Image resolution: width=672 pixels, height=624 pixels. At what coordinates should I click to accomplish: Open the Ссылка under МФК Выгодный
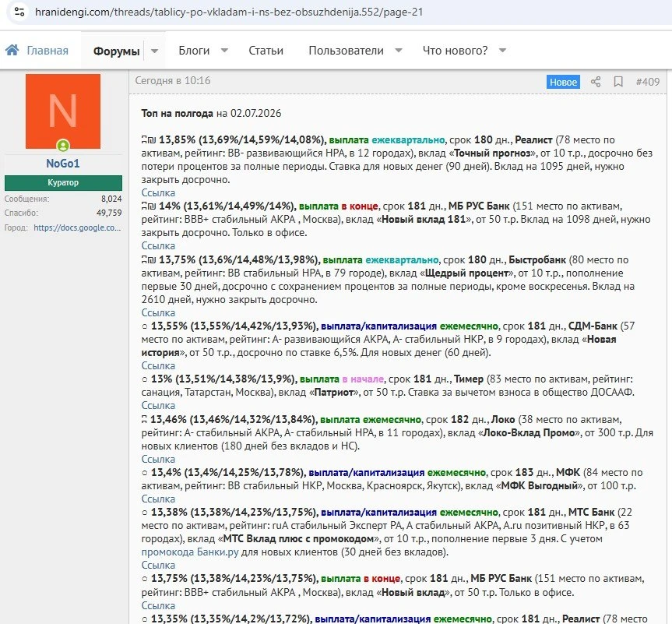pos(158,499)
